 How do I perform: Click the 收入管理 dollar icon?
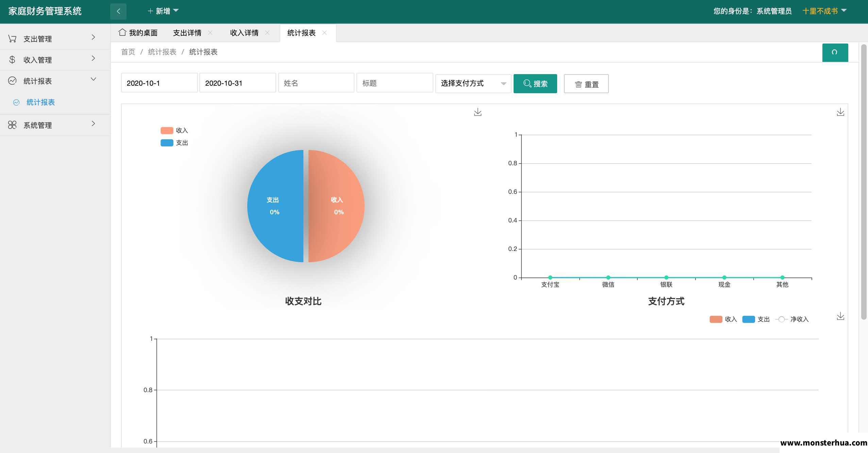tap(12, 60)
